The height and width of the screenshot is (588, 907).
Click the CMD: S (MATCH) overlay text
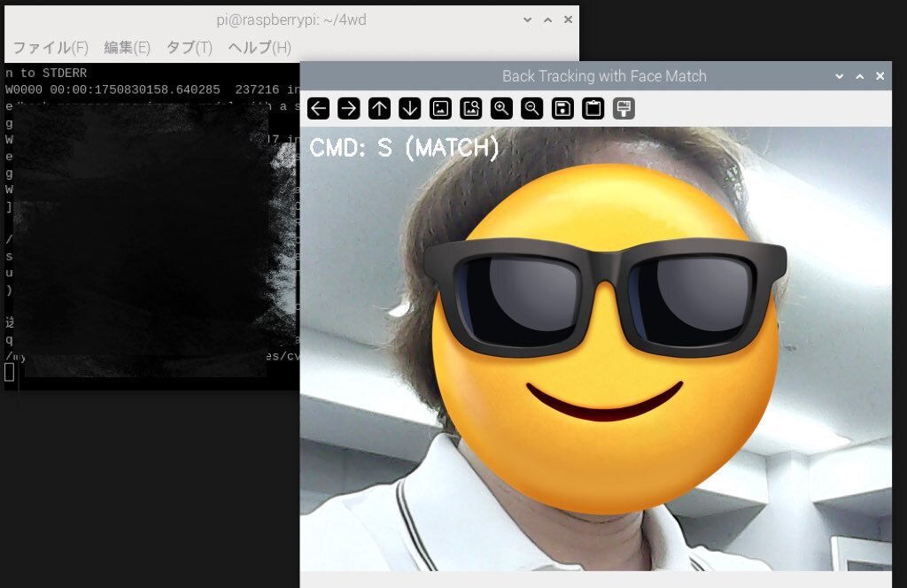(404, 148)
